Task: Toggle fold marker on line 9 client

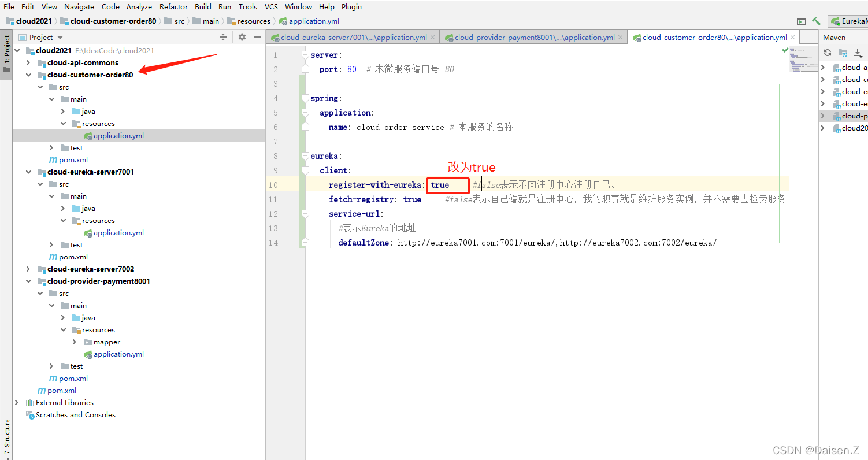Action: (305, 170)
